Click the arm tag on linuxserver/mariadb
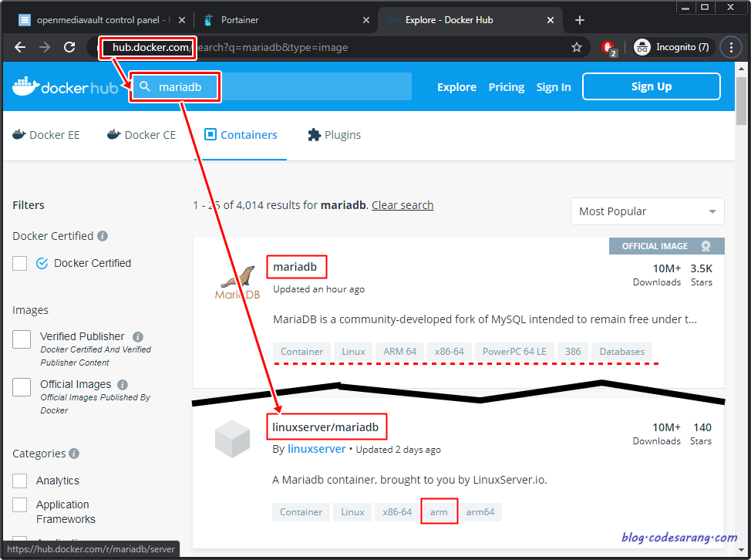This screenshot has width=751, height=560. tap(439, 512)
